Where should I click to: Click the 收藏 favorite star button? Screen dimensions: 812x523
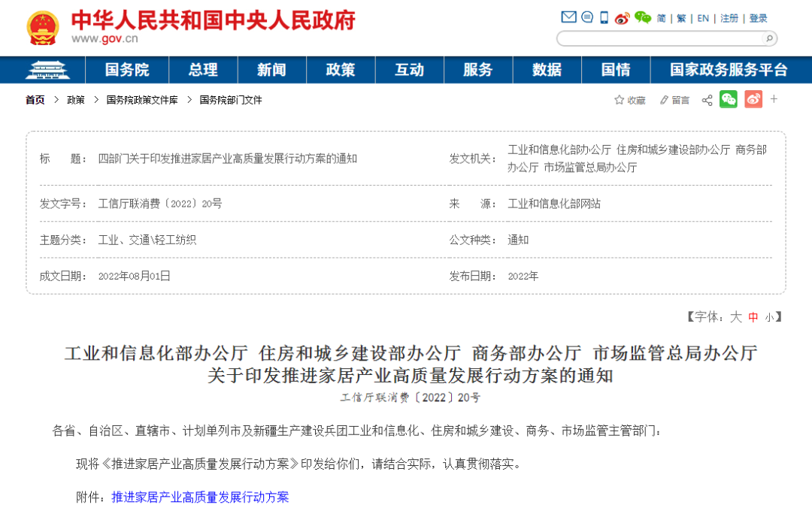coord(630,100)
